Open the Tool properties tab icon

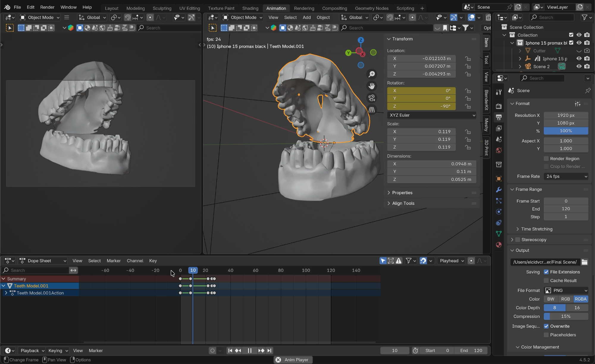coord(499,92)
